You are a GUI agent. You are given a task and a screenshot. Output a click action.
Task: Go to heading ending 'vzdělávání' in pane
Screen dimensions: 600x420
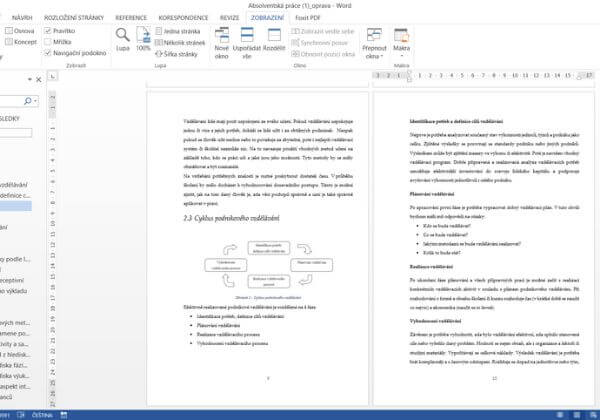(14, 185)
